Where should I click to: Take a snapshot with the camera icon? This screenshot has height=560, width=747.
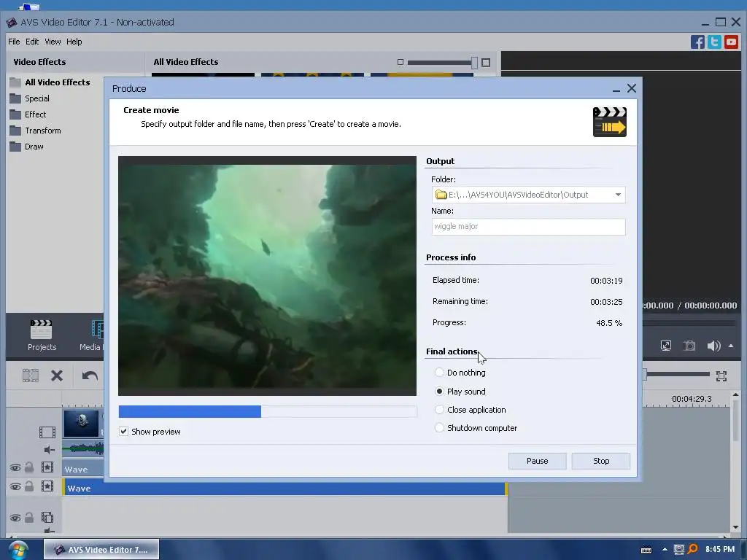point(689,346)
